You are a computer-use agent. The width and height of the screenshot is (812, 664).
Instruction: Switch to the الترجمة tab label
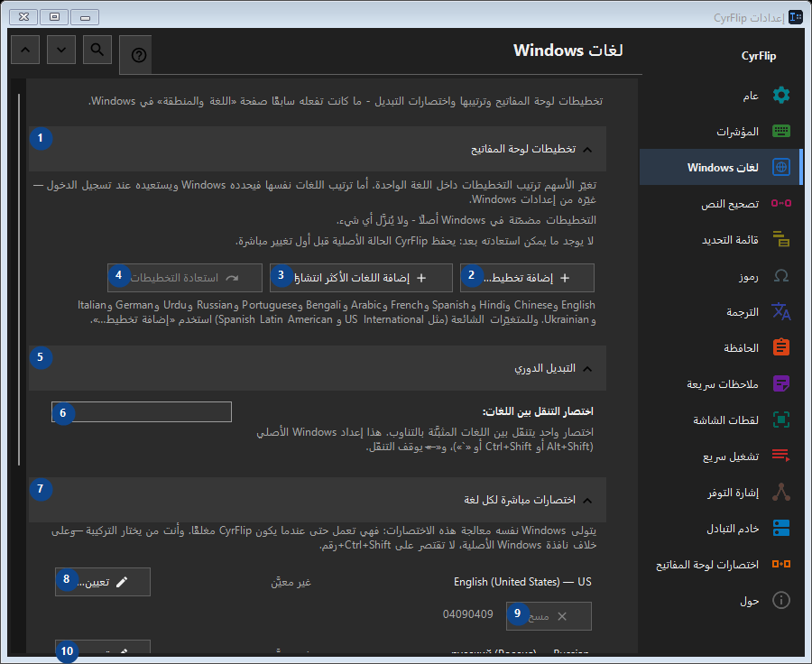click(743, 312)
